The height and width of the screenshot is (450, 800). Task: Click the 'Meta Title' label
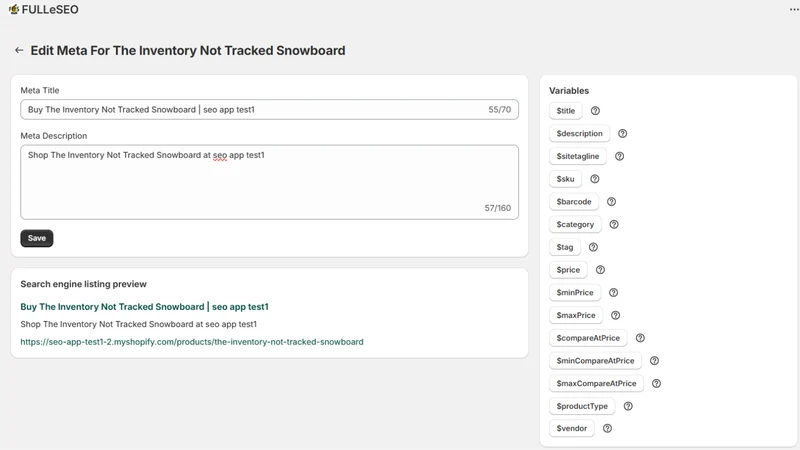pyautogui.click(x=40, y=90)
